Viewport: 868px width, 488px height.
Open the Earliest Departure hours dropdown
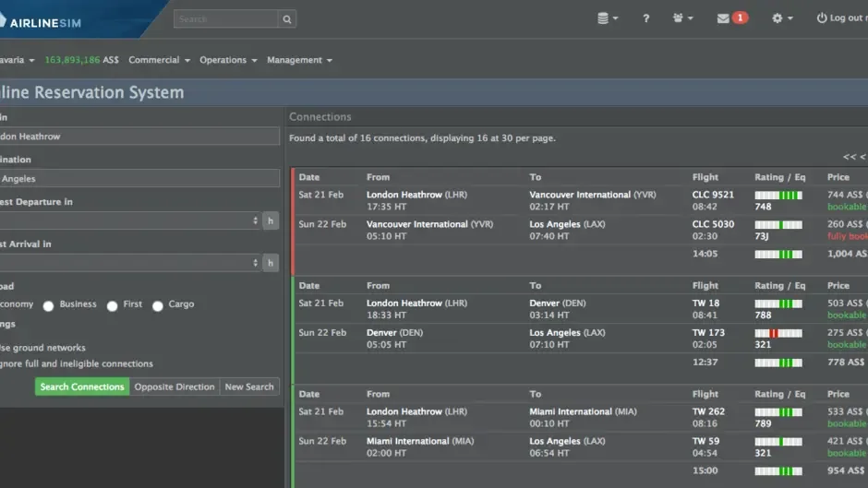click(129, 220)
